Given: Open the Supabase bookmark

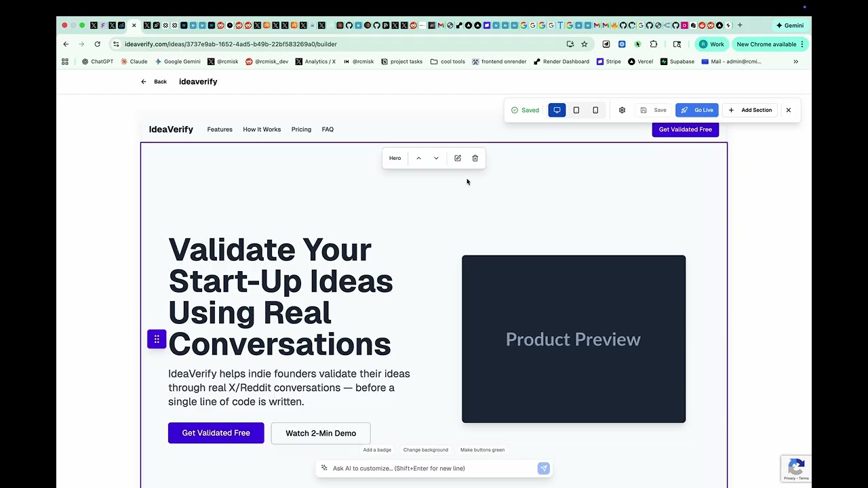Looking at the screenshot, I should pos(677,62).
